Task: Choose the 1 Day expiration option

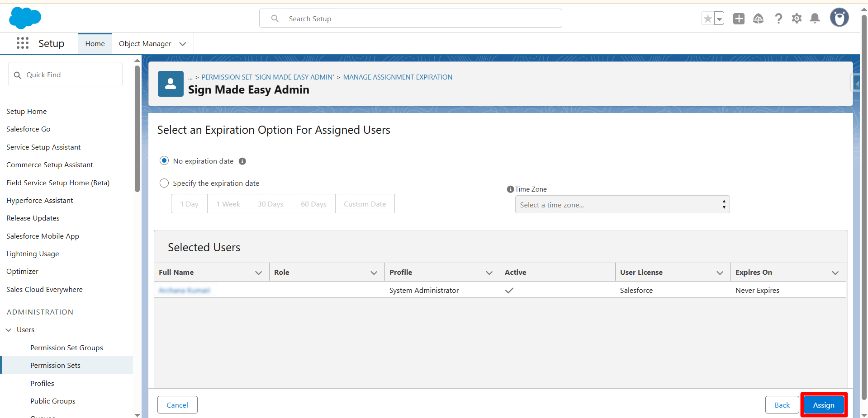Action: coord(189,204)
